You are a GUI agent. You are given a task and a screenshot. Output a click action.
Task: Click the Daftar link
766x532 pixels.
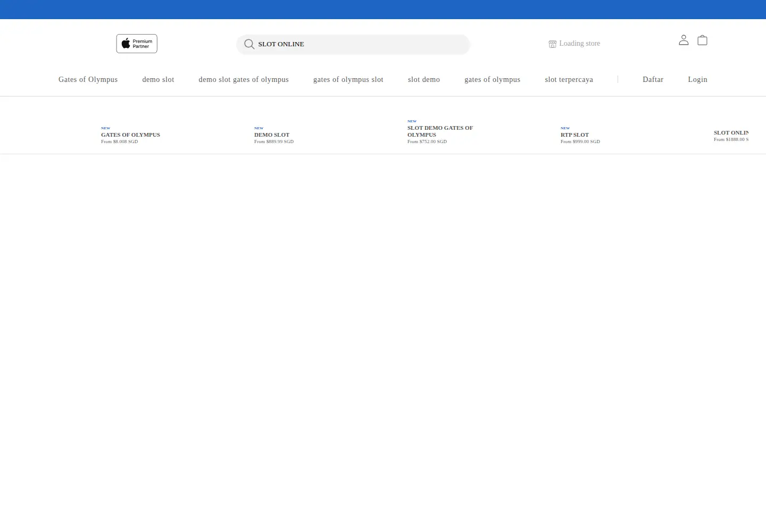[x=653, y=79]
